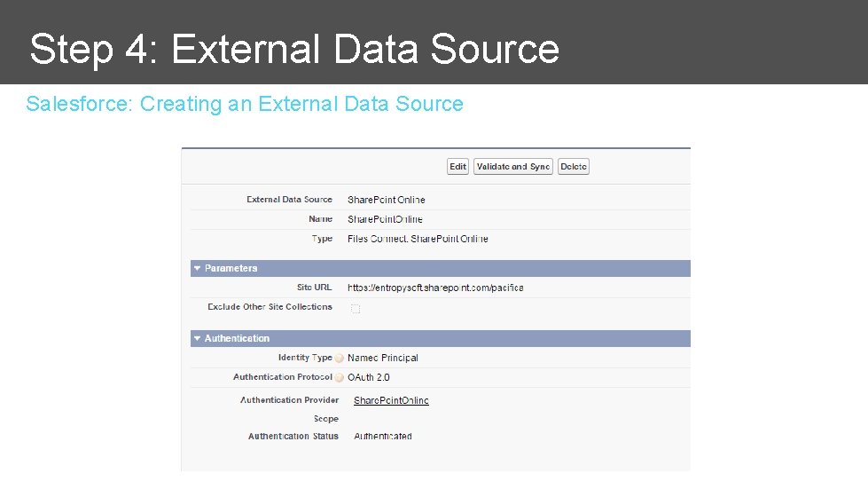Click the 'Authentication' section header label
Viewport: 868px width, 489px height.
click(237, 338)
